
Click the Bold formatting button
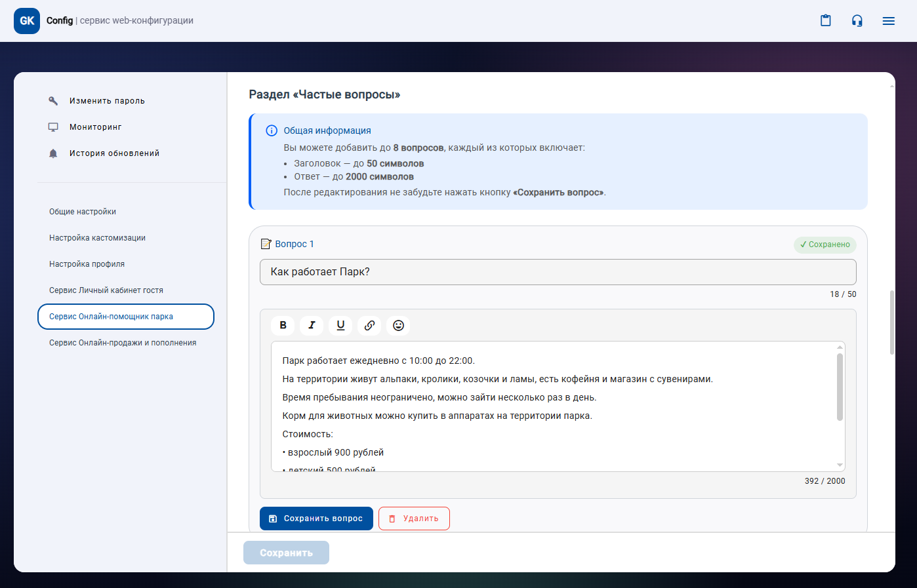coord(283,325)
